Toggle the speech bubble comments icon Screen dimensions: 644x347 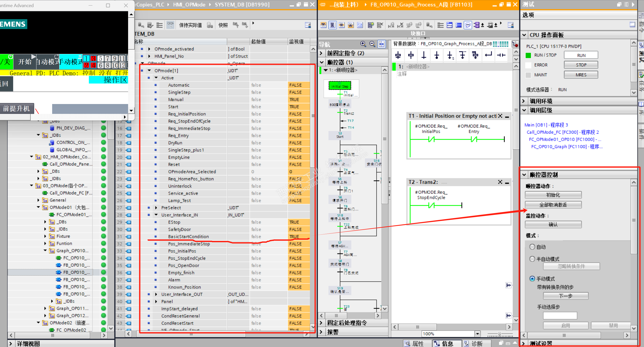tap(468, 25)
